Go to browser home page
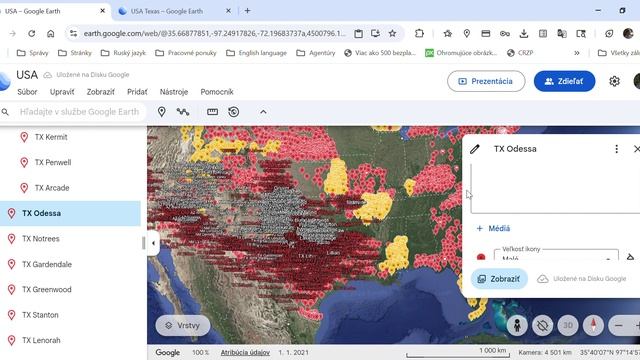Image resolution: width=640 pixels, height=360 pixels. coord(50,33)
